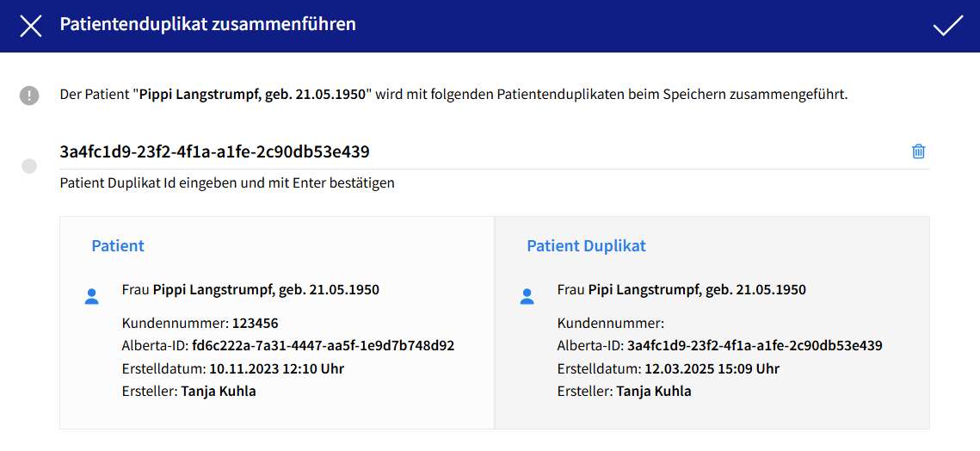Viewport: 980px width, 451px height.
Task: Click the person icon in Patient card
Action: click(x=92, y=297)
